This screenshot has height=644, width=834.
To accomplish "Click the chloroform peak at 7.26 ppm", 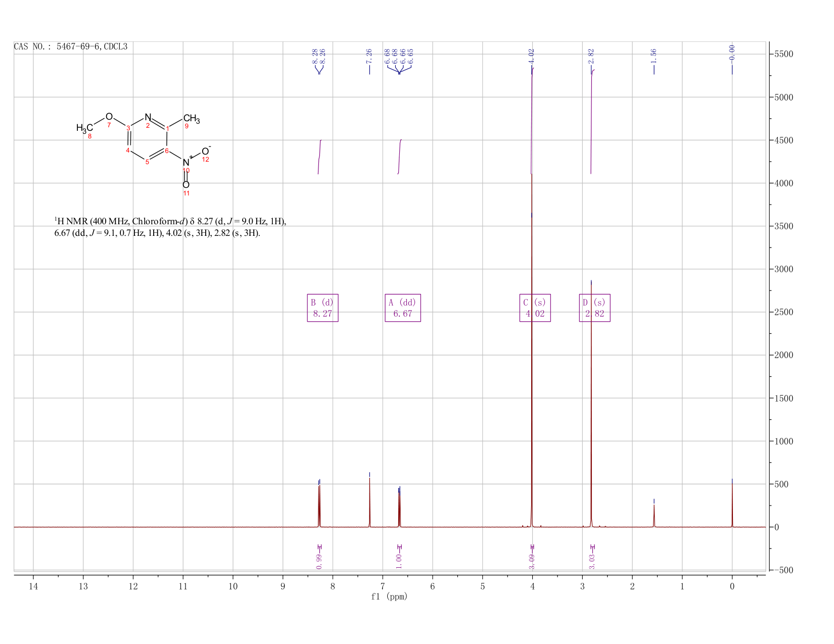I will click(369, 503).
